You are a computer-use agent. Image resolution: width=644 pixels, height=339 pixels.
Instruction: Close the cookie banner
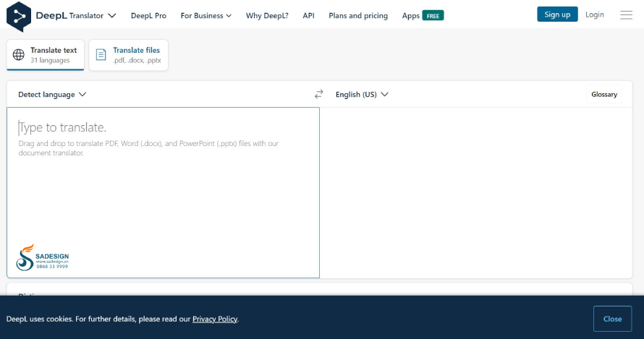point(612,319)
